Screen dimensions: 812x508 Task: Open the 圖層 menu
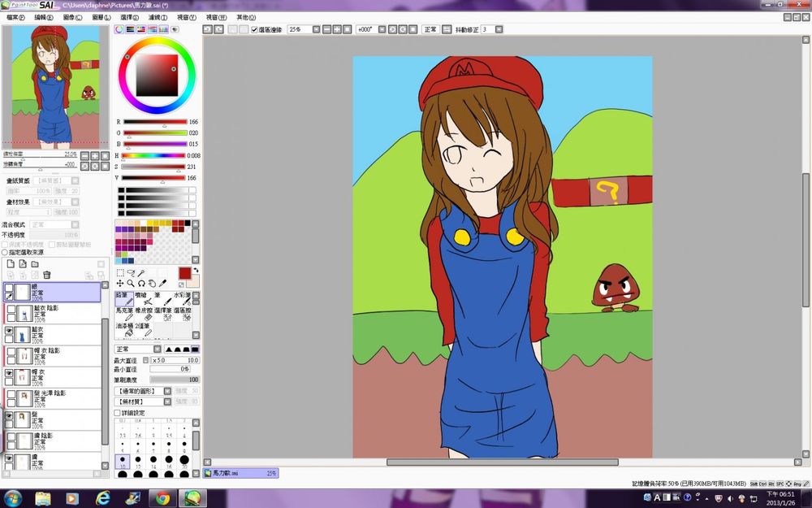[101, 17]
